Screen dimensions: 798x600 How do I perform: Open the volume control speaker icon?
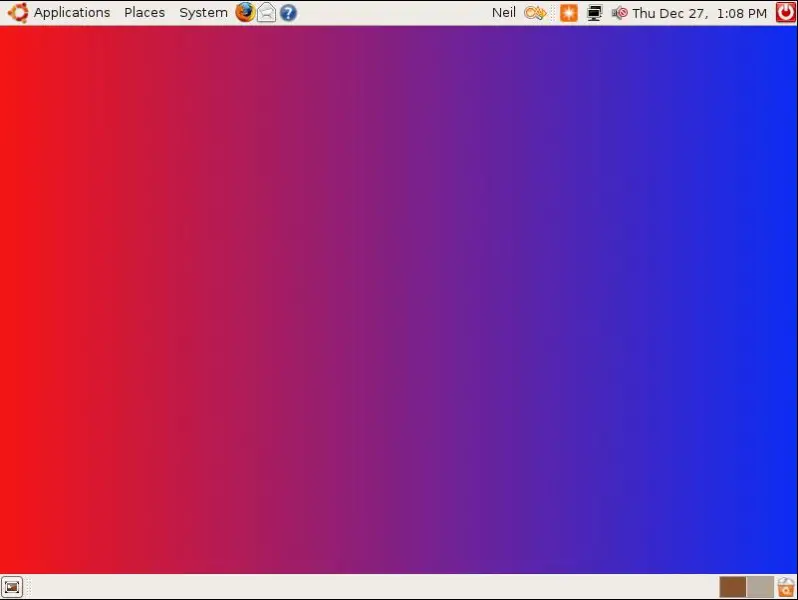click(620, 13)
